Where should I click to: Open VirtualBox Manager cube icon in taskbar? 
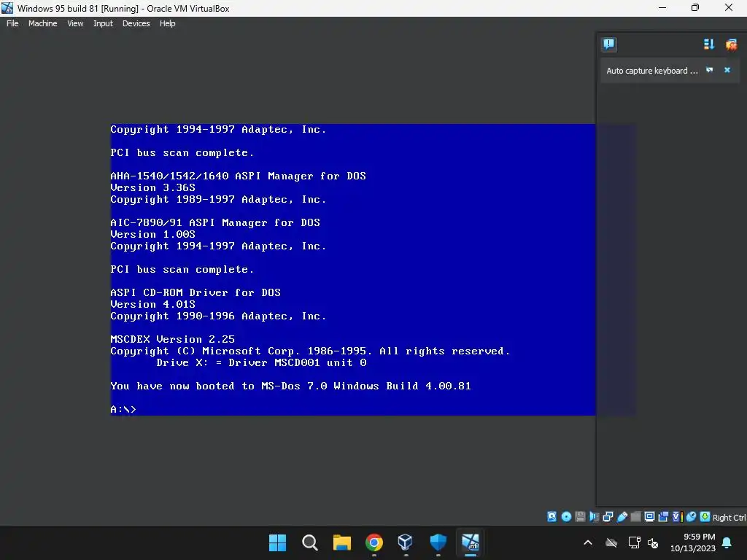point(406,542)
